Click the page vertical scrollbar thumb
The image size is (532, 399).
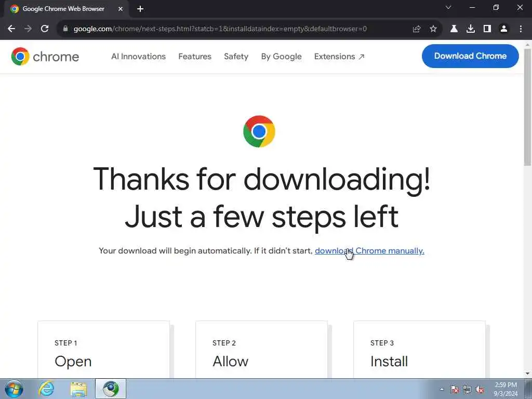(x=528, y=107)
